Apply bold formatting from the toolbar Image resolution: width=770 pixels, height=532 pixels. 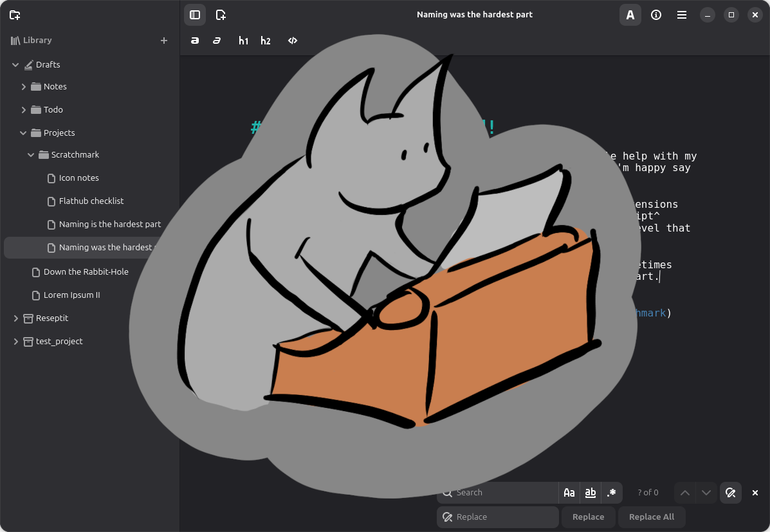click(x=195, y=41)
